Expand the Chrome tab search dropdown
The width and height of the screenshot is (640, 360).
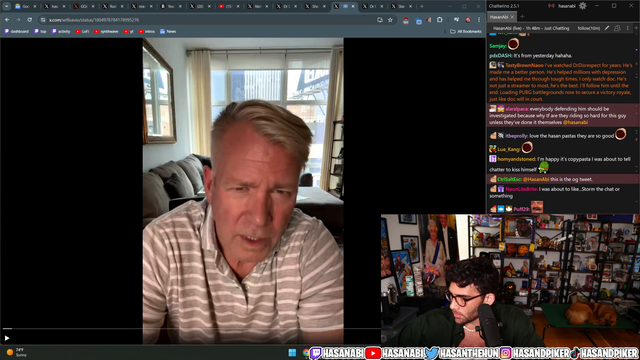tap(7, 6)
